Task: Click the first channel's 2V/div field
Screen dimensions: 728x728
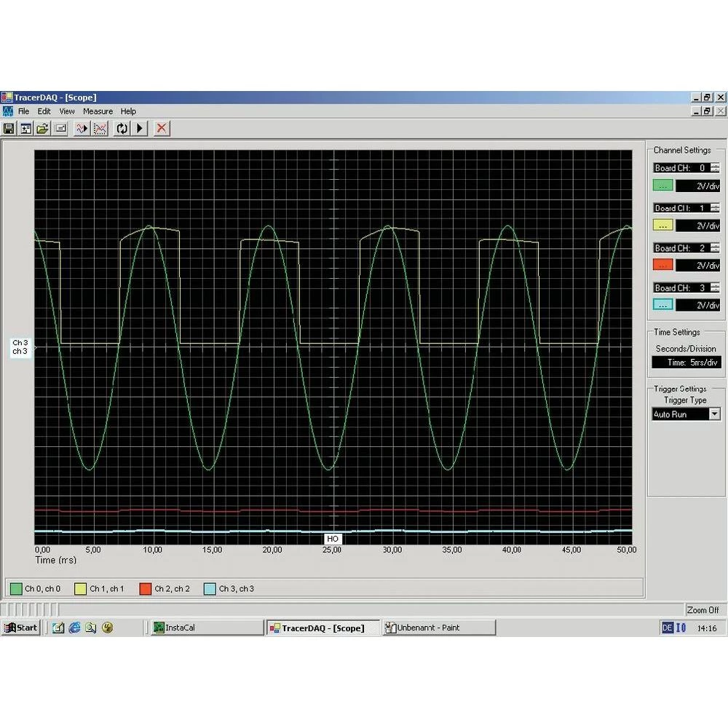Action: (697, 186)
